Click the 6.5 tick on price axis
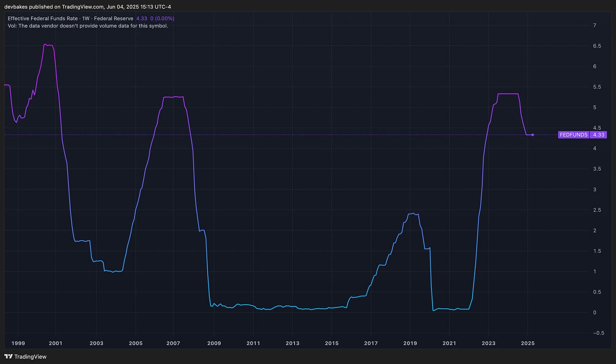Screen dimensions: 616x364 pos(597,46)
